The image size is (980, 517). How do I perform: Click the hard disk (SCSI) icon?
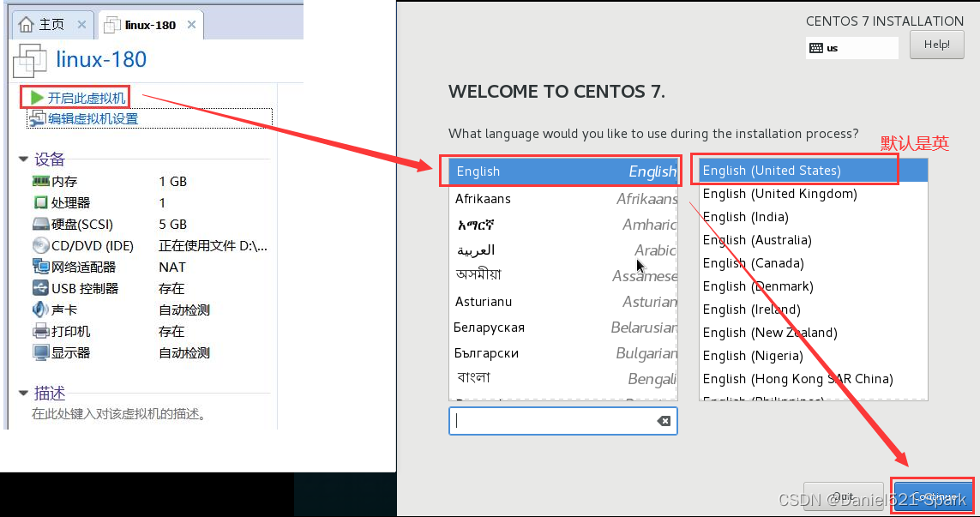[x=40, y=224]
